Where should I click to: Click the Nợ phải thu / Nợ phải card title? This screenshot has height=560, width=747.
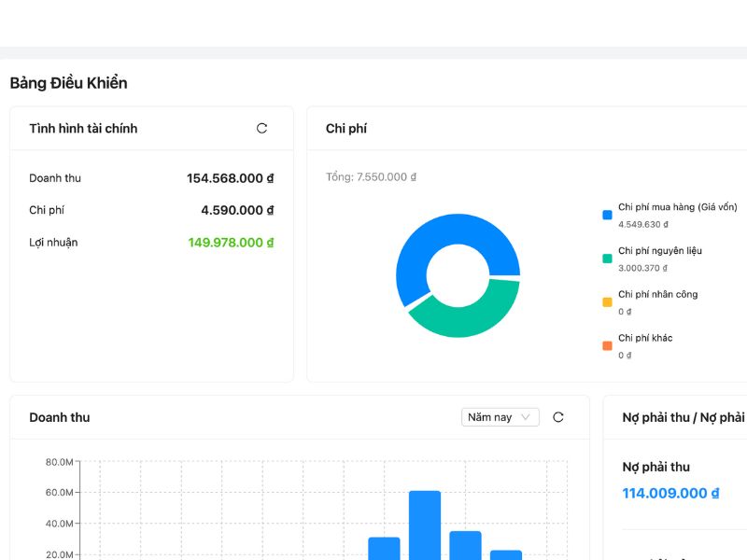coord(684,417)
